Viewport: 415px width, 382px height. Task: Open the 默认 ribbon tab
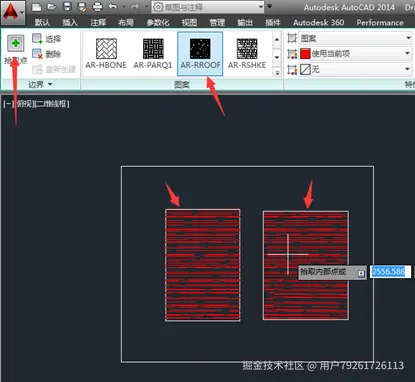(x=42, y=22)
